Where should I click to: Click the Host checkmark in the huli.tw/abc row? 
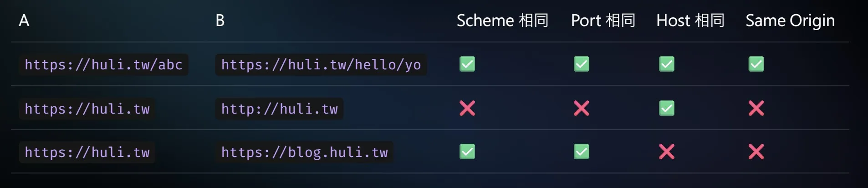tap(667, 64)
